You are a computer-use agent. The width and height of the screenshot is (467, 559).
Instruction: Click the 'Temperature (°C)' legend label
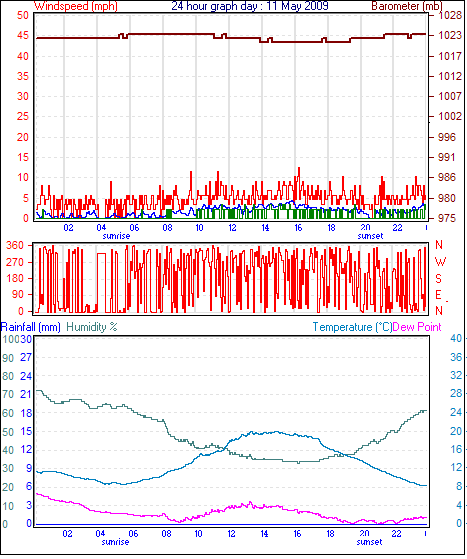click(352, 327)
